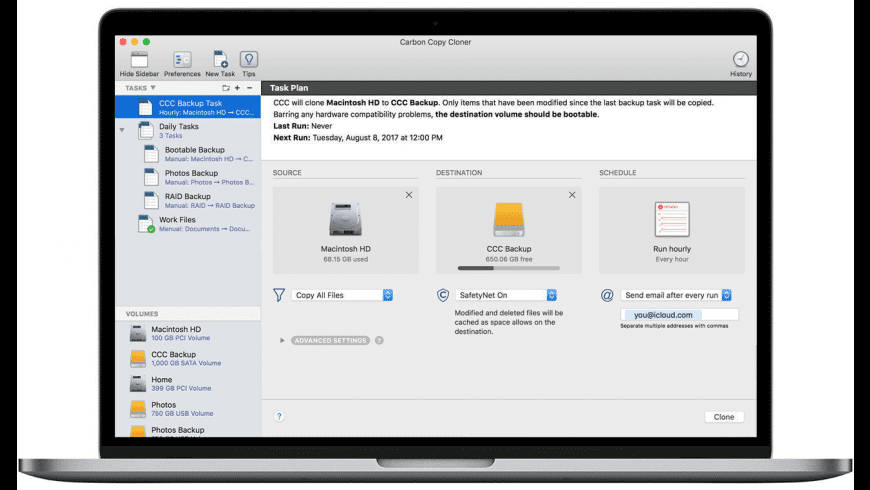Click the '68.15 GB used' text

tap(345, 259)
